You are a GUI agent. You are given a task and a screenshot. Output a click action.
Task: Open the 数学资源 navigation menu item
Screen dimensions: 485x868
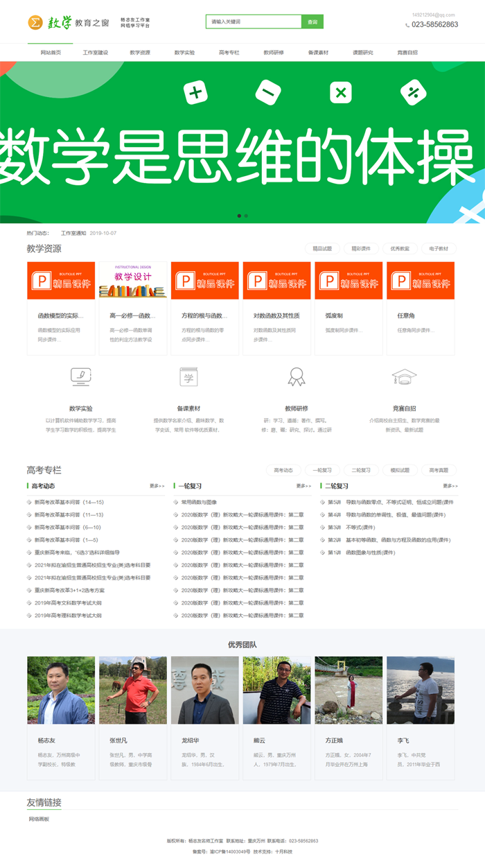[140, 53]
